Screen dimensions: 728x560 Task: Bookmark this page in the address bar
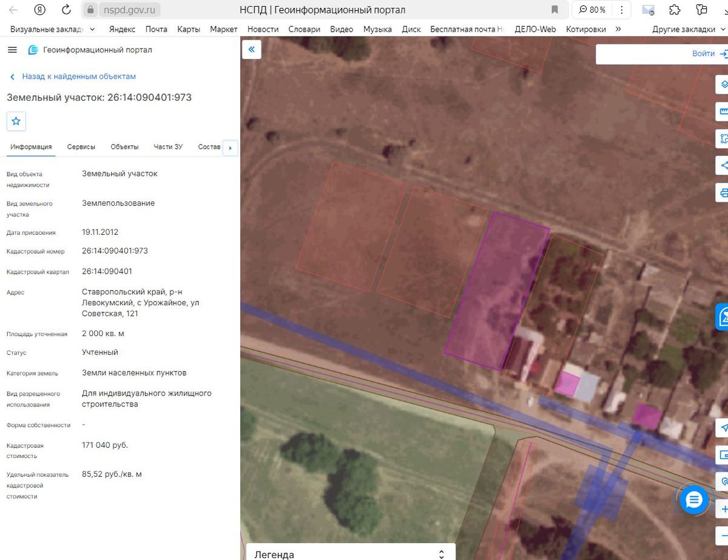coord(554,10)
